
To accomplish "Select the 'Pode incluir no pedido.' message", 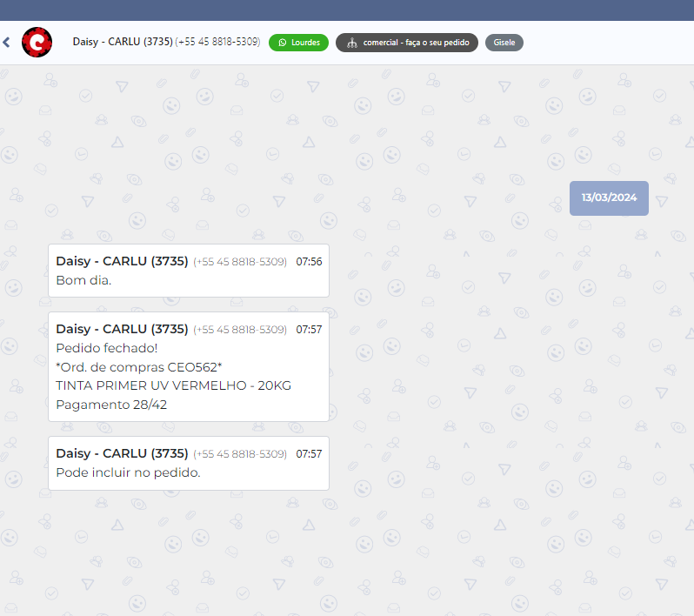I will tap(128, 472).
